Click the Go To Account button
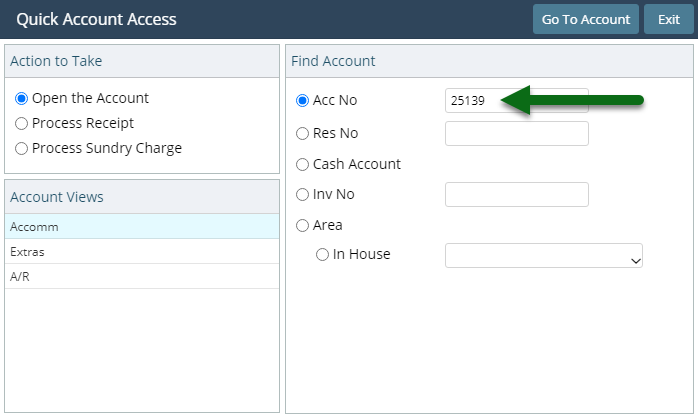 pyautogui.click(x=585, y=19)
